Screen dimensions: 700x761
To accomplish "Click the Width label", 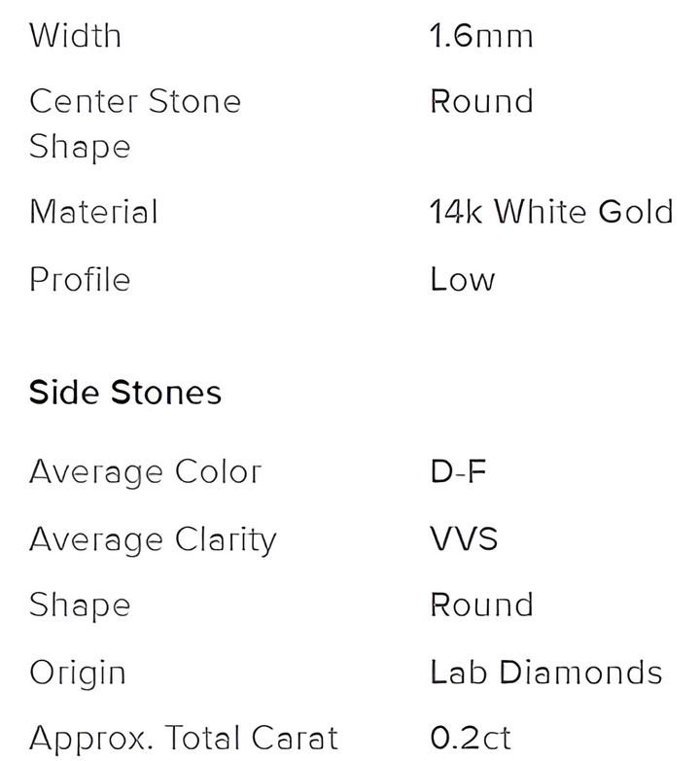I will click(x=76, y=36).
